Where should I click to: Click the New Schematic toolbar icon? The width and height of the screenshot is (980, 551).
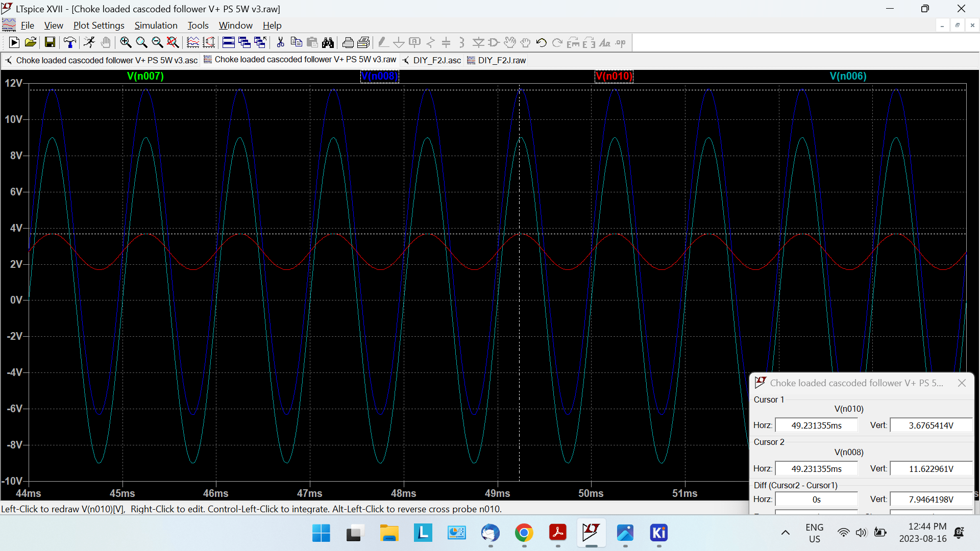pos(14,43)
